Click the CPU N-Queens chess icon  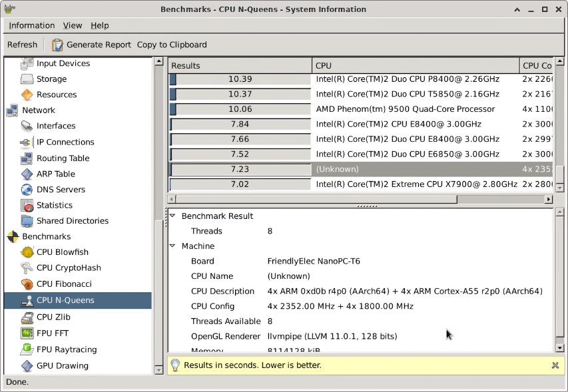tap(27, 300)
